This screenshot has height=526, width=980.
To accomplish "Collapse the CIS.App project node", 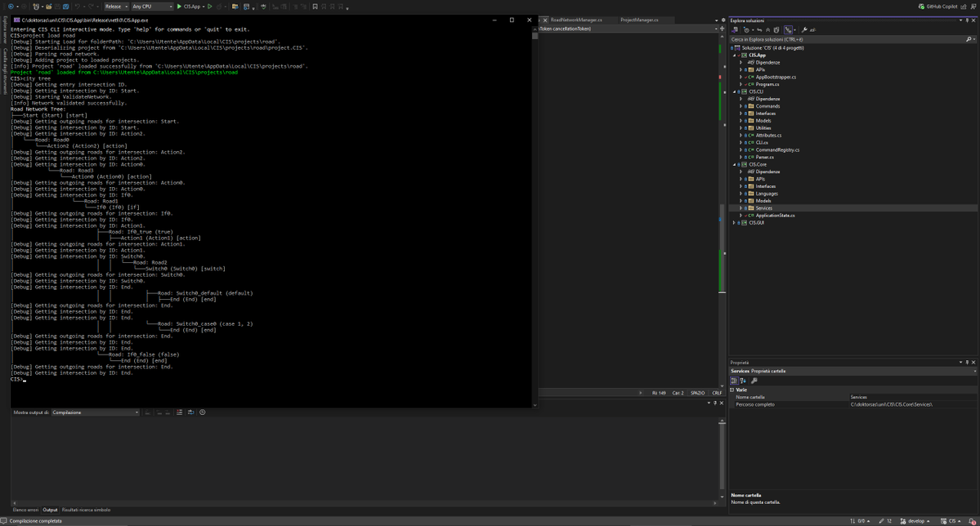I will [x=734, y=55].
